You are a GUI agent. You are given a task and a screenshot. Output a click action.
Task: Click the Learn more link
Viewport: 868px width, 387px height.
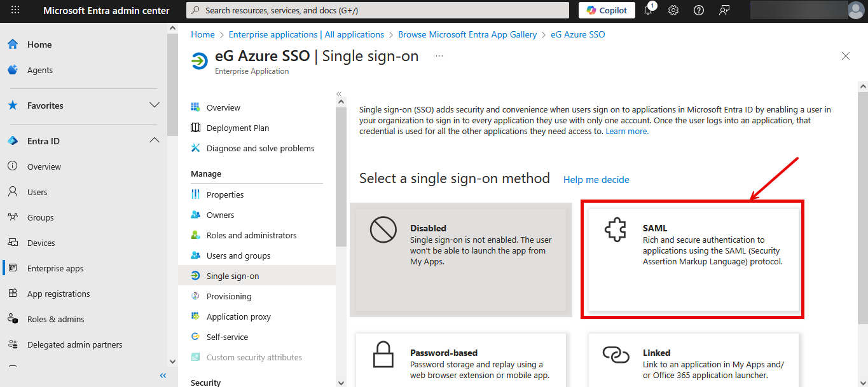(x=626, y=132)
